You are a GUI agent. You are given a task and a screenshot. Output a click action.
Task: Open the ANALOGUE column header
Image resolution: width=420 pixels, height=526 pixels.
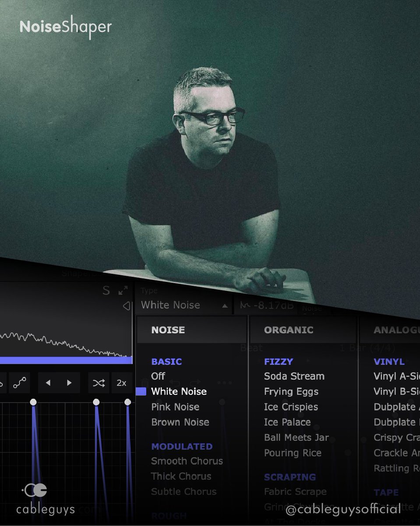coord(390,330)
